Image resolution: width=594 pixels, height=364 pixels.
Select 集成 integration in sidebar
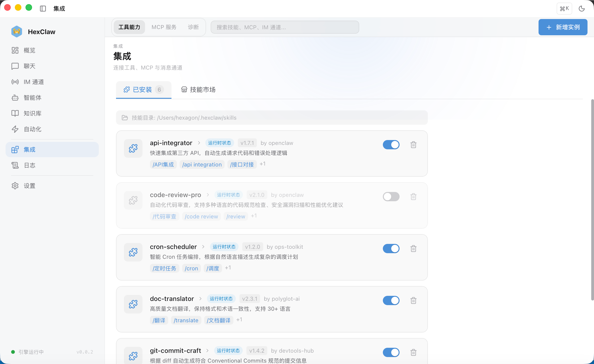click(52, 150)
